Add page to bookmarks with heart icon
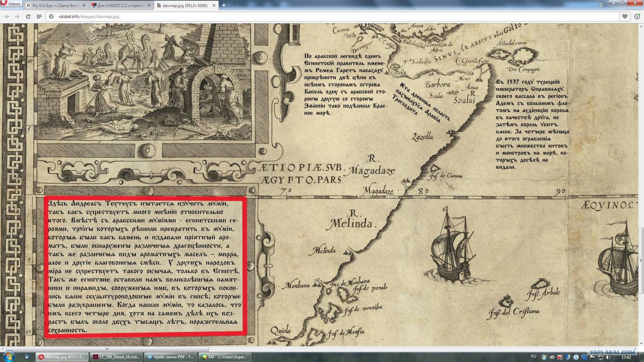Screen dimensions: 644x362 point(625,16)
